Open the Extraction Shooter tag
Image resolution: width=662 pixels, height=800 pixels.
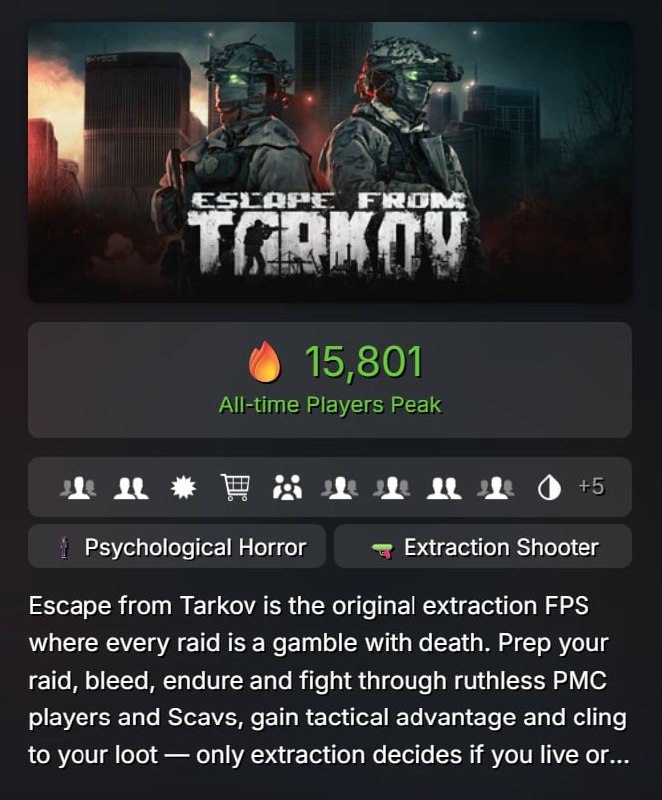point(483,547)
